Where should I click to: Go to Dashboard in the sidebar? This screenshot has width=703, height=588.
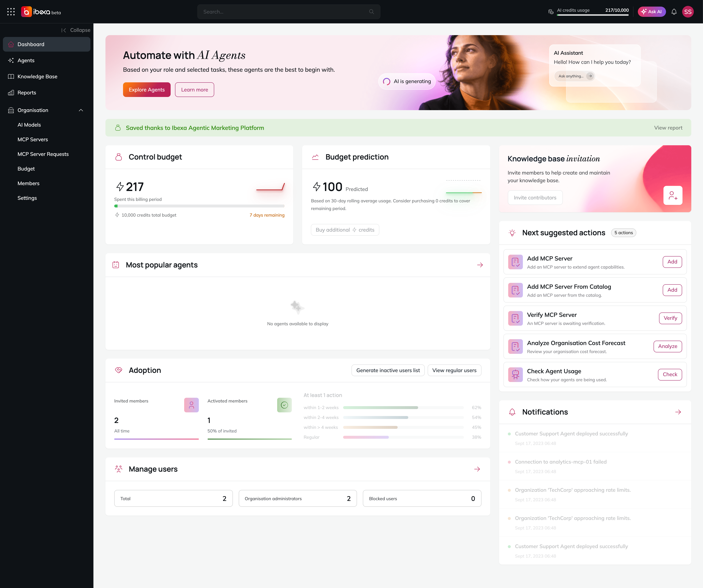(47, 44)
